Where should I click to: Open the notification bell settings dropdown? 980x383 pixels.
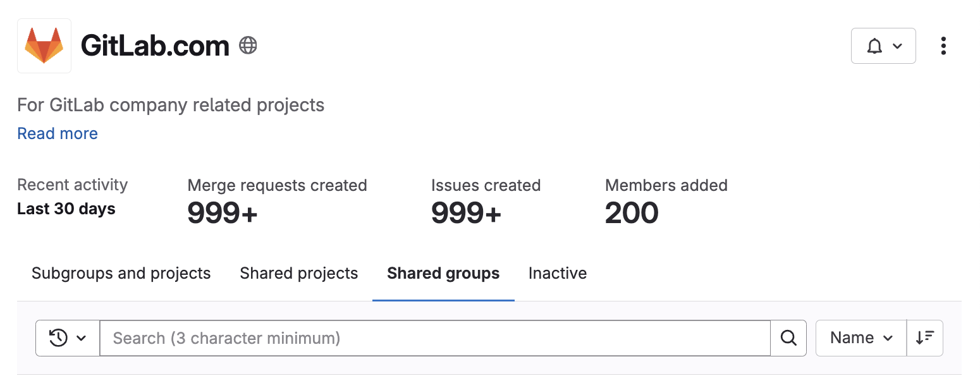(883, 46)
